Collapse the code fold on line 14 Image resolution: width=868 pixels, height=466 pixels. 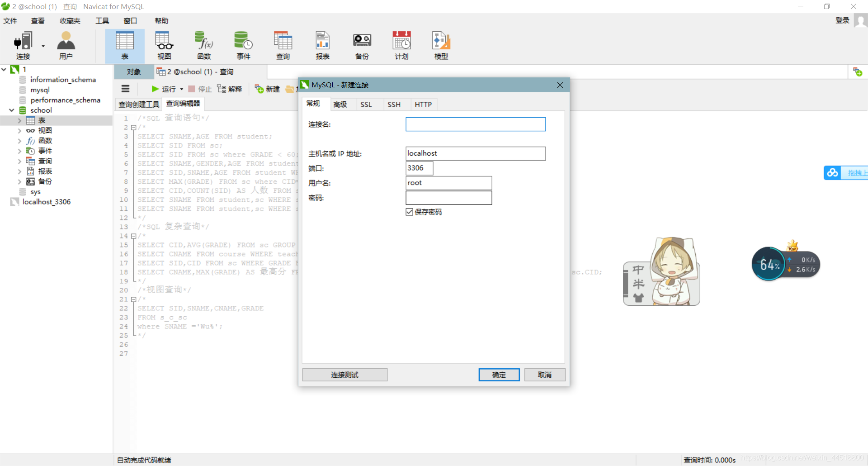[x=133, y=236]
